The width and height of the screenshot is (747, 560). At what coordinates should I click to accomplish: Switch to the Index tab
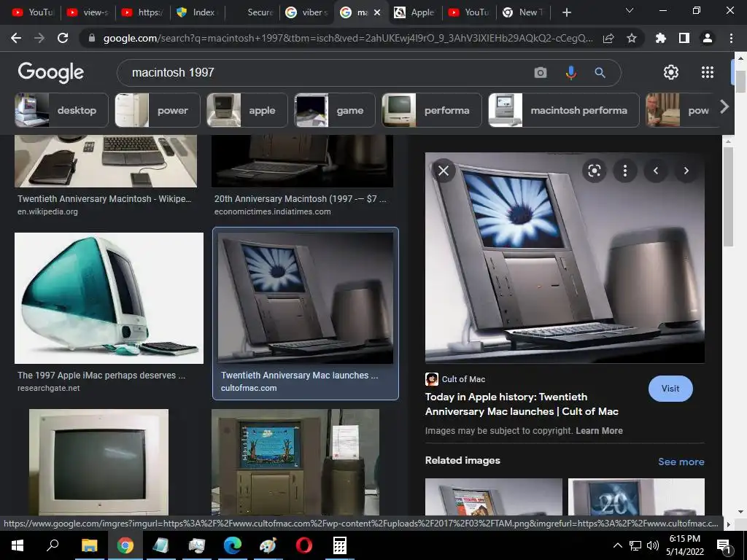[196, 12]
